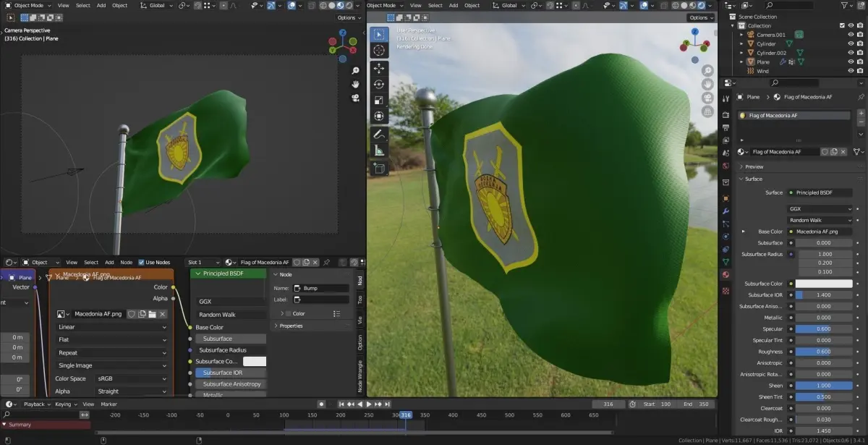868x445 pixels.
Task: Toggle fake user shield for Flag of Macedonia AF material in Properties panel
Action: click(824, 152)
